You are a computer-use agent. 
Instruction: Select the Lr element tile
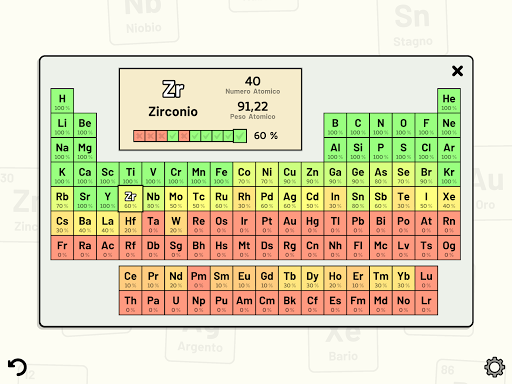pos(426,303)
